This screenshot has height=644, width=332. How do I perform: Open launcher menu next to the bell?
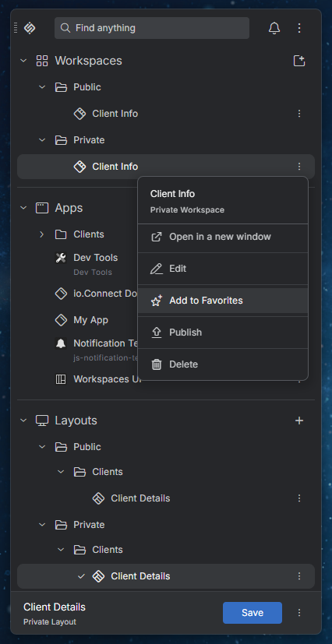299,28
